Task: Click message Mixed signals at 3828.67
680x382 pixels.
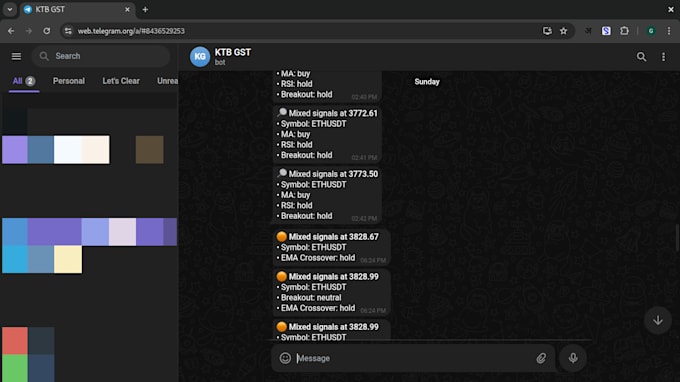Action: [x=332, y=247]
